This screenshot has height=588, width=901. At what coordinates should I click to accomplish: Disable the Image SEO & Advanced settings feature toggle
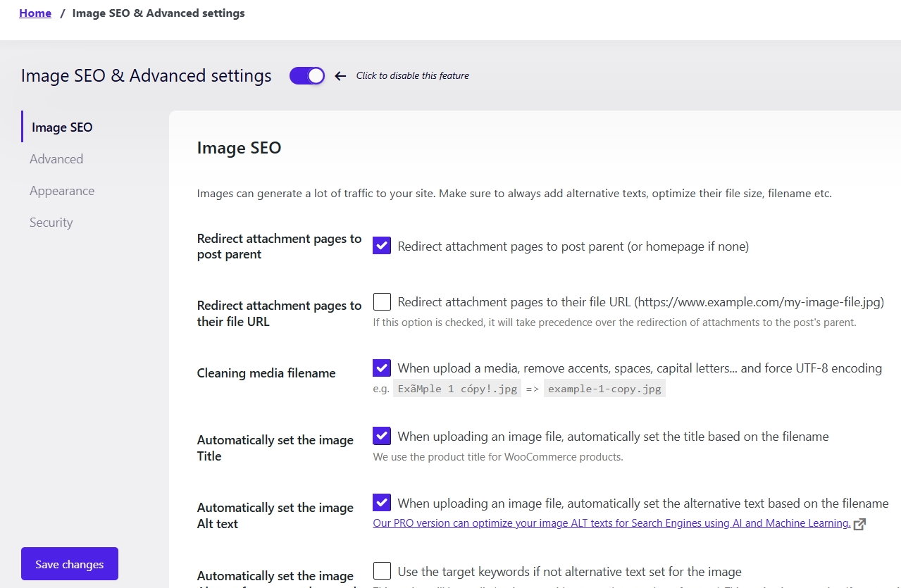click(307, 76)
